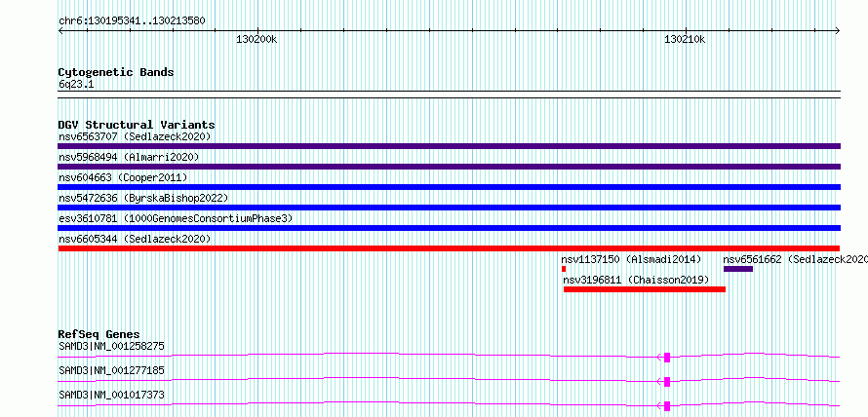868x417 pixels.
Task: Click the left arrowhead of the ruler
Action: point(60,31)
